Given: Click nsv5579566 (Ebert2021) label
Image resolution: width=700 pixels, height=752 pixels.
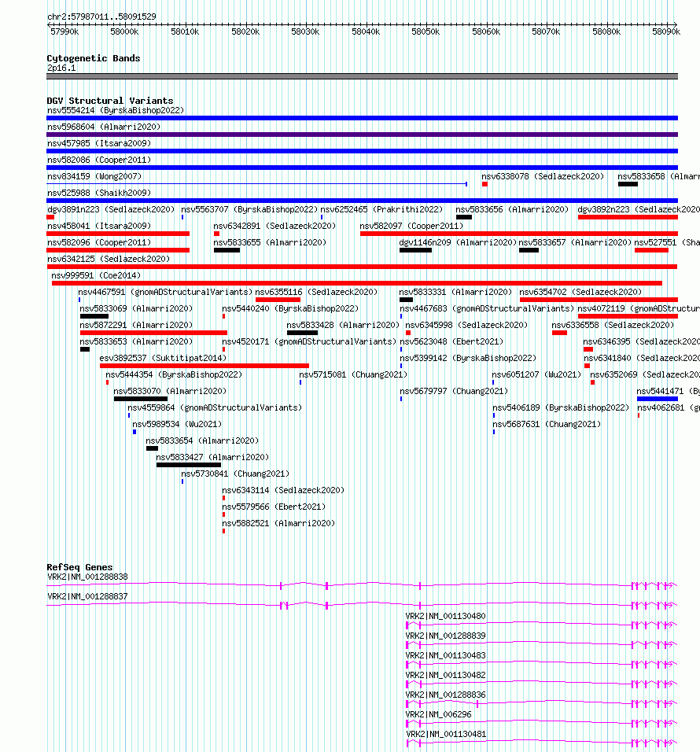Looking at the screenshot, I should tap(274, 507).
